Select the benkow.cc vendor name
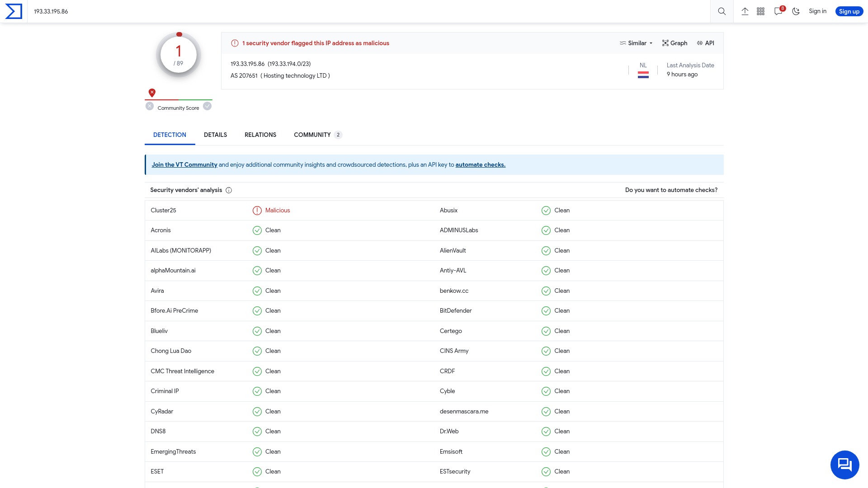Viewport: 868px width, 488px height. (454, 291)
